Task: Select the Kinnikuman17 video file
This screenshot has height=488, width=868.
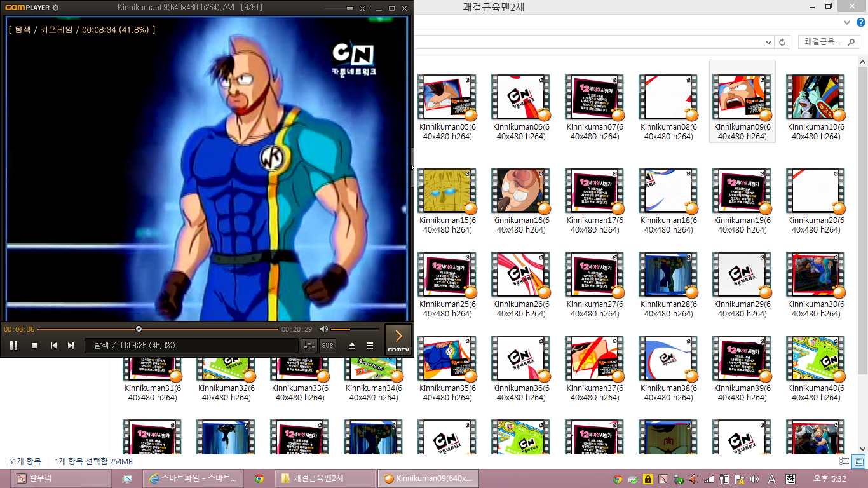Action: (594, 201)
